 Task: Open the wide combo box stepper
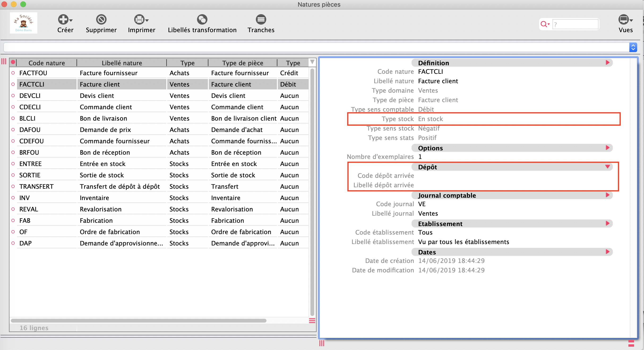633,47
